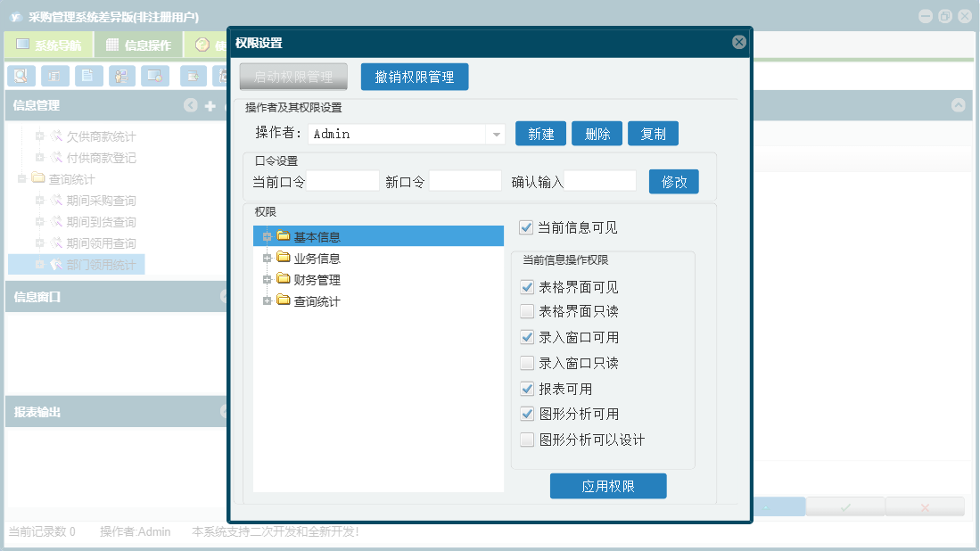Click the screen with globe toolbar icon
Viewport: 980px width, 551px height.
pos(155,76)
